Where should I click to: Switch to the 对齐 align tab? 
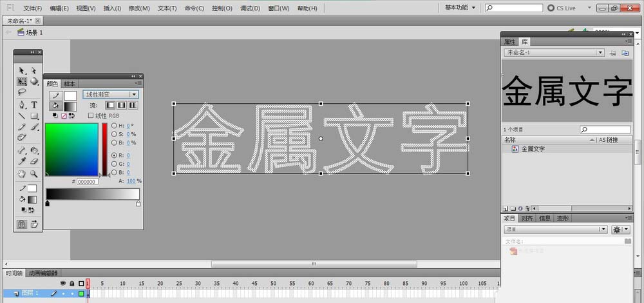tap(527, 219)
